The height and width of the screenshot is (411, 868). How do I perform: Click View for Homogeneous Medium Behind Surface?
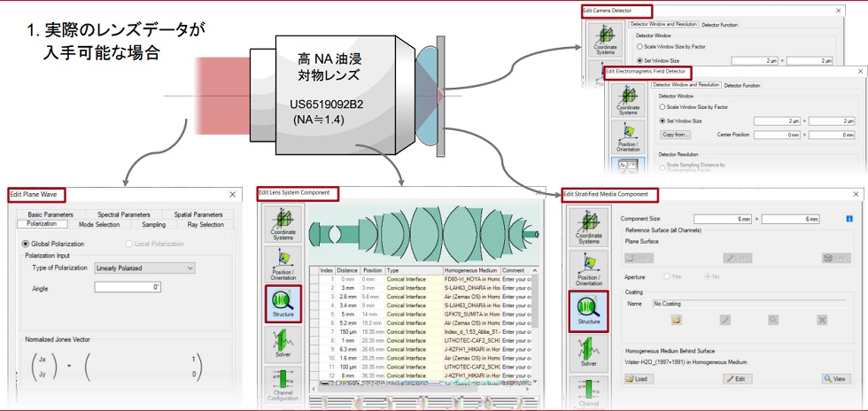[836, 379]
